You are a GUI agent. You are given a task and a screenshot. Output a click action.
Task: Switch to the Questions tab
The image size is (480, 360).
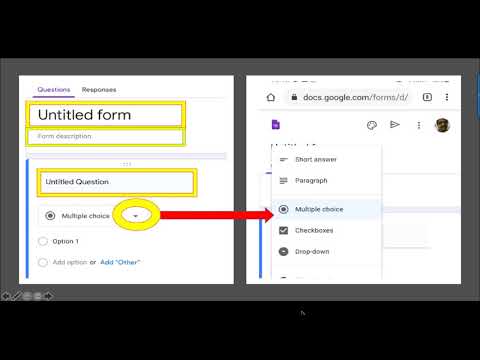[54, 90]
